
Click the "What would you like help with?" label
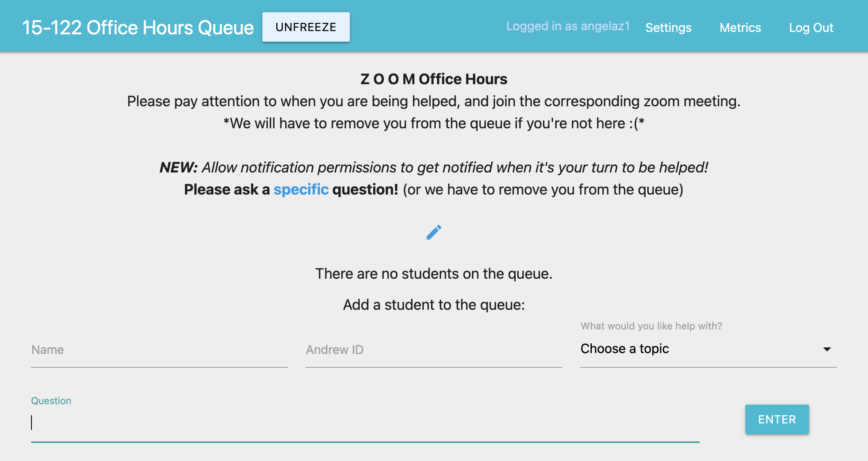click(x=651, y=326)
